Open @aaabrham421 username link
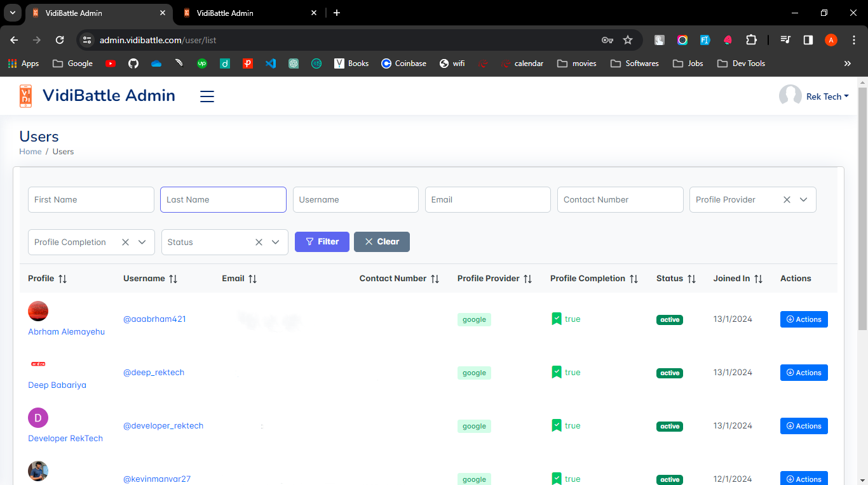The width and height of the screenshot is (868, 485). tap(154, 319)
